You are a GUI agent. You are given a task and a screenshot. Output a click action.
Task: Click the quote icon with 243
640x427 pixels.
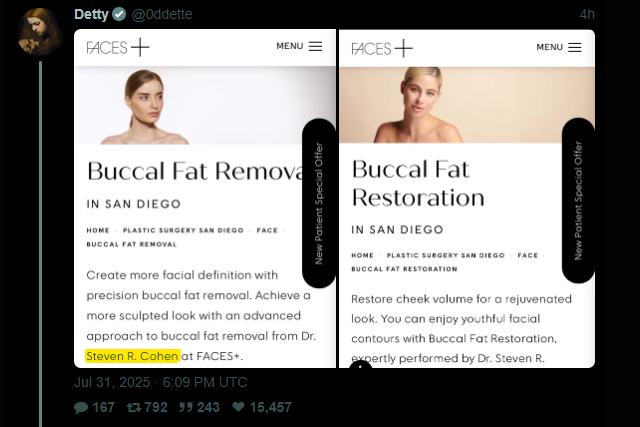pos(186,407)
